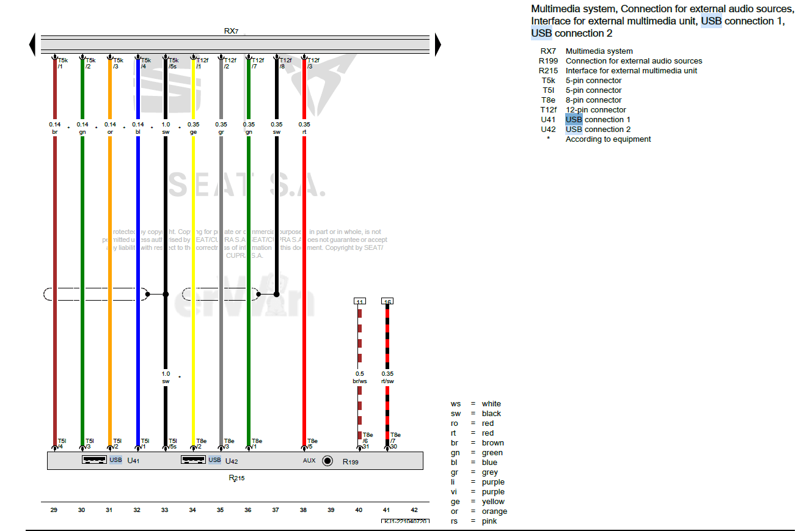Click the RX7 label above the top bar
This screenshot has width=812, height=531.
(231, 31)
